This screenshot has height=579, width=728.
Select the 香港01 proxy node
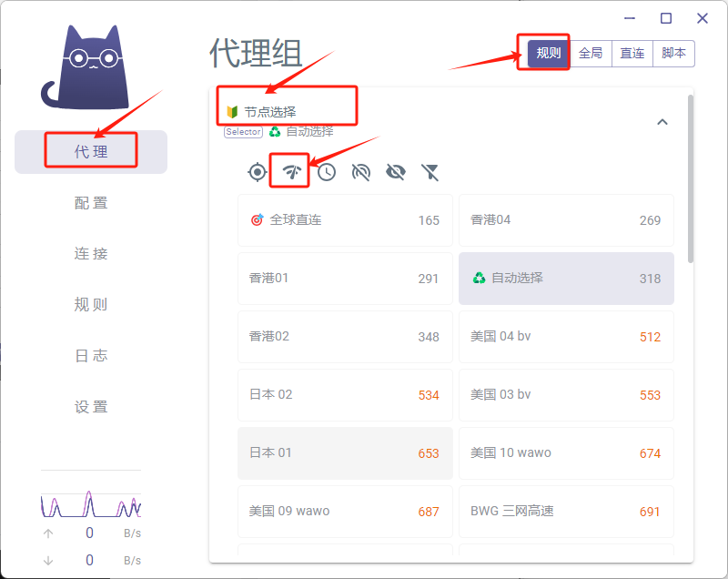pos(345,279)
